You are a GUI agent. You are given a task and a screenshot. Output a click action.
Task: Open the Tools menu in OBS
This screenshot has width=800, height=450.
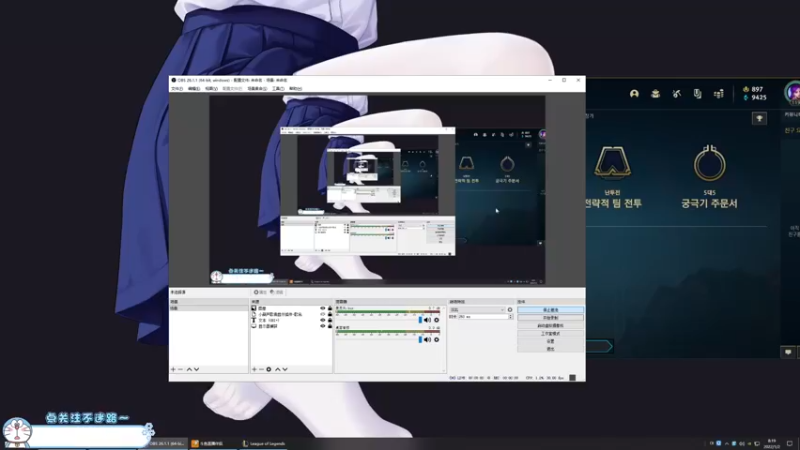click(278, 89)
